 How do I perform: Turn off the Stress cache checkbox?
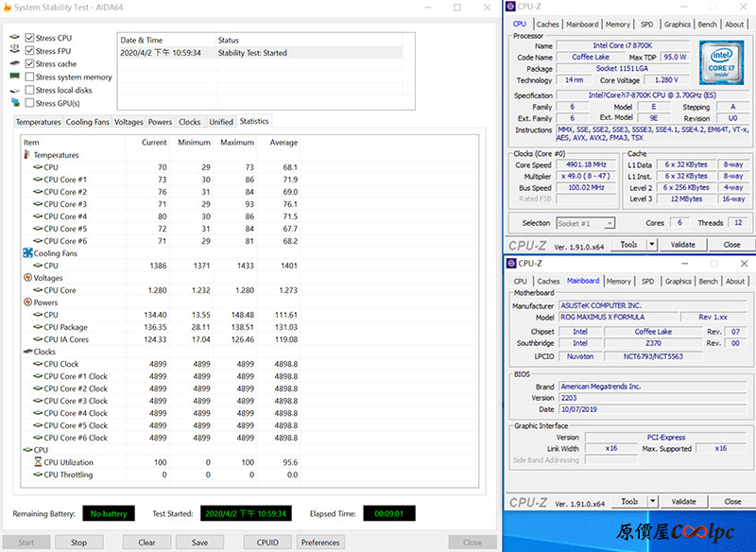(30, 63)
